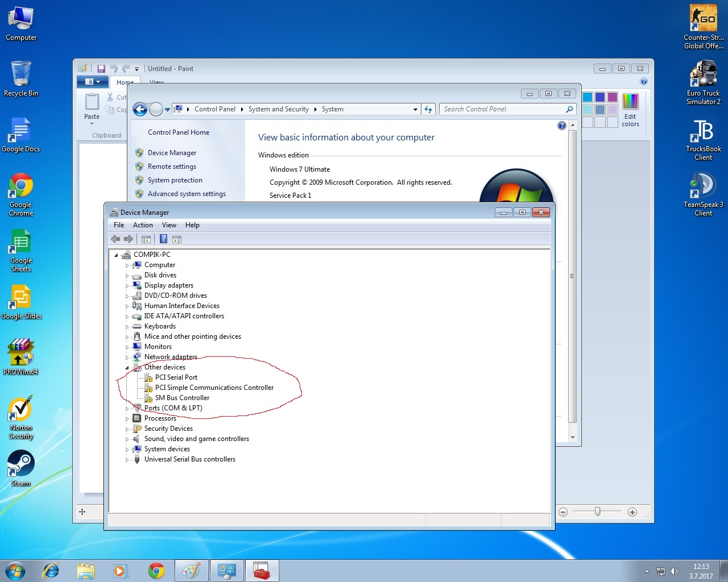
Task: Click the Search Control Panel field
Action: [x=507, y=109]
